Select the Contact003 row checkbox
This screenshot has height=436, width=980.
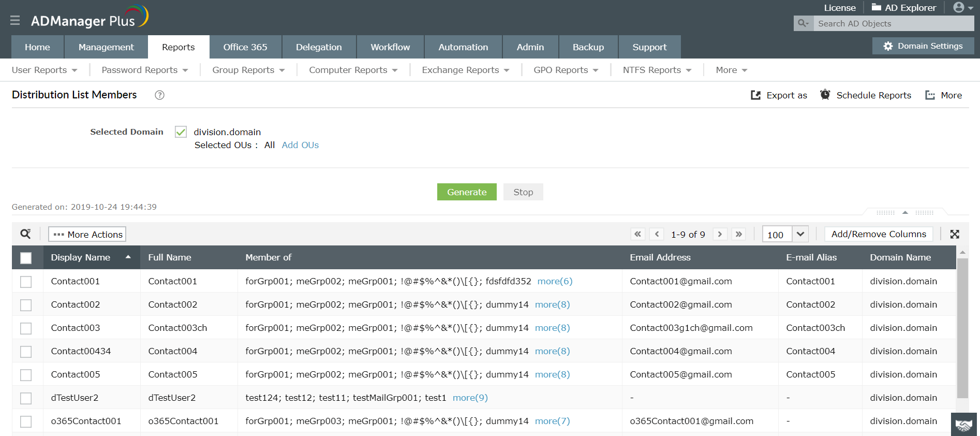[x=26, y=328]
